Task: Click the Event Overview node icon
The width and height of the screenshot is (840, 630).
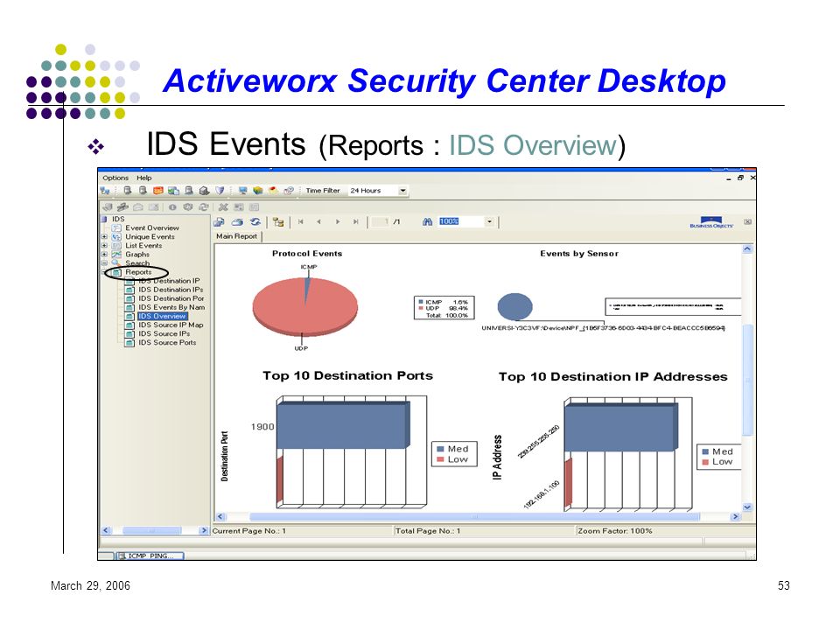Action: [116, 228]
